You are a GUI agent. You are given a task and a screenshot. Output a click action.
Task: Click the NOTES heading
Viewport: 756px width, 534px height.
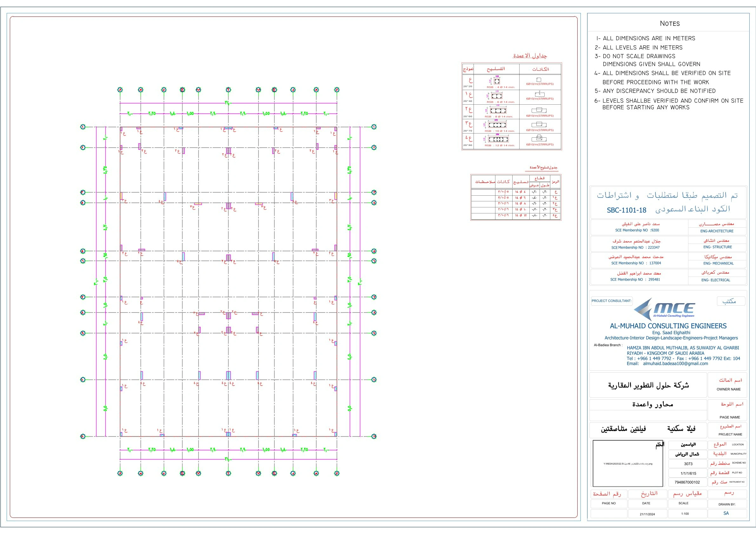[670, 23]
